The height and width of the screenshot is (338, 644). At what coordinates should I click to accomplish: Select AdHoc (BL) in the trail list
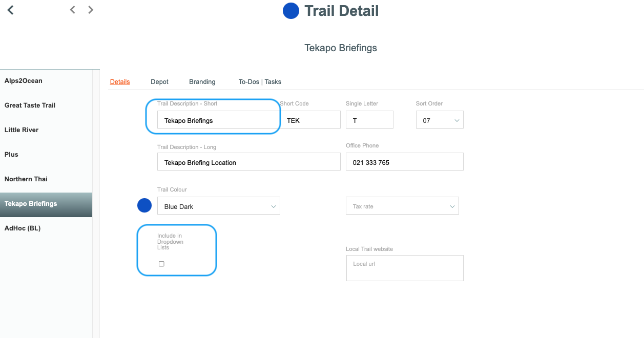[x=46, y=228]
